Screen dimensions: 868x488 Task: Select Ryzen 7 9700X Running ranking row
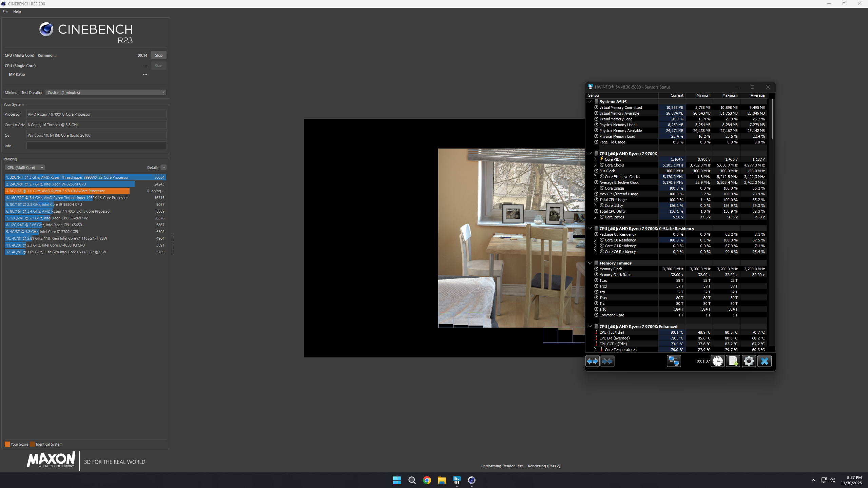[x=85, y=191]
